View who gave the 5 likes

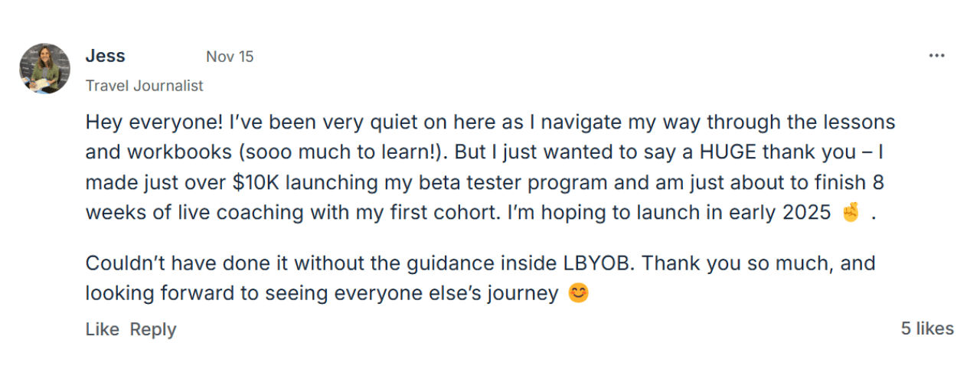pos(927,328)
